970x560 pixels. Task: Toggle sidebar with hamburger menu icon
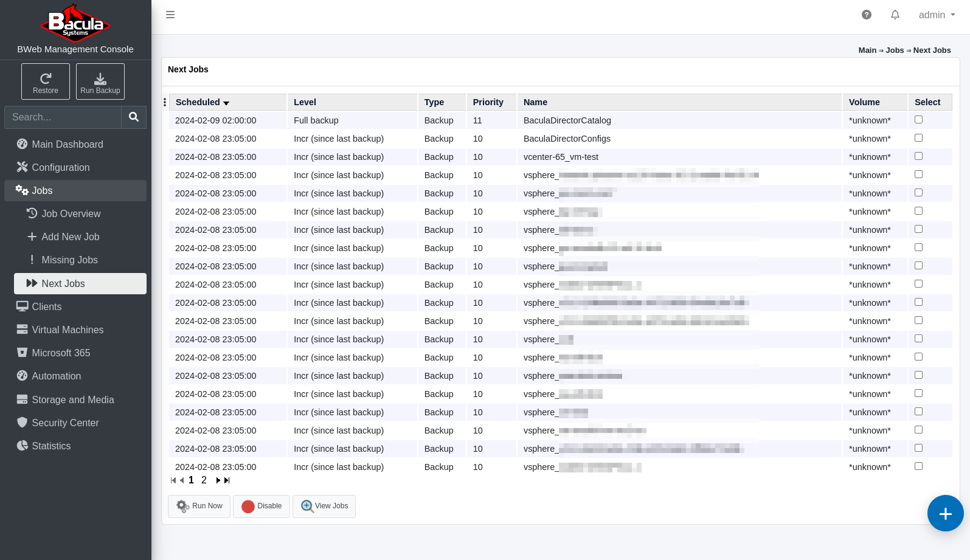pos(170,15)
